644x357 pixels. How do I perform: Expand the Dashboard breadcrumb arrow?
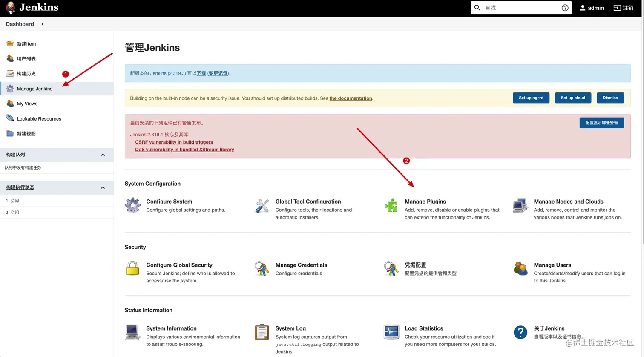(x=43, y=24)
